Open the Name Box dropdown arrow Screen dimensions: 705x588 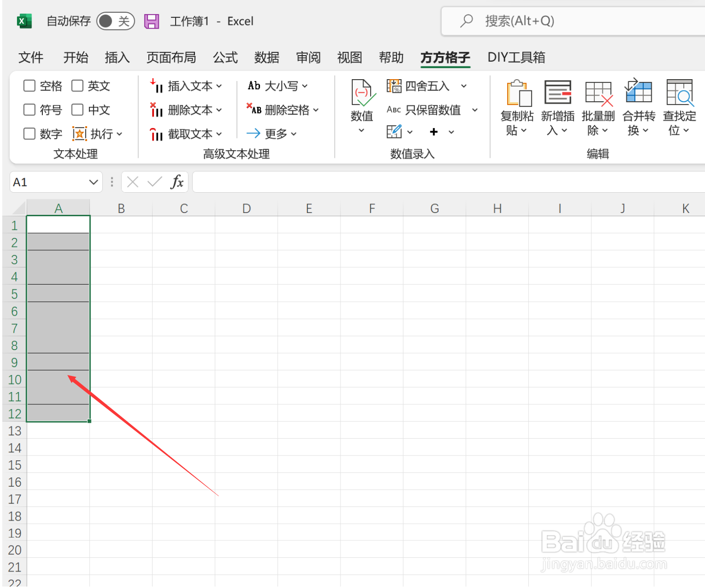click(x=93, y=182)
